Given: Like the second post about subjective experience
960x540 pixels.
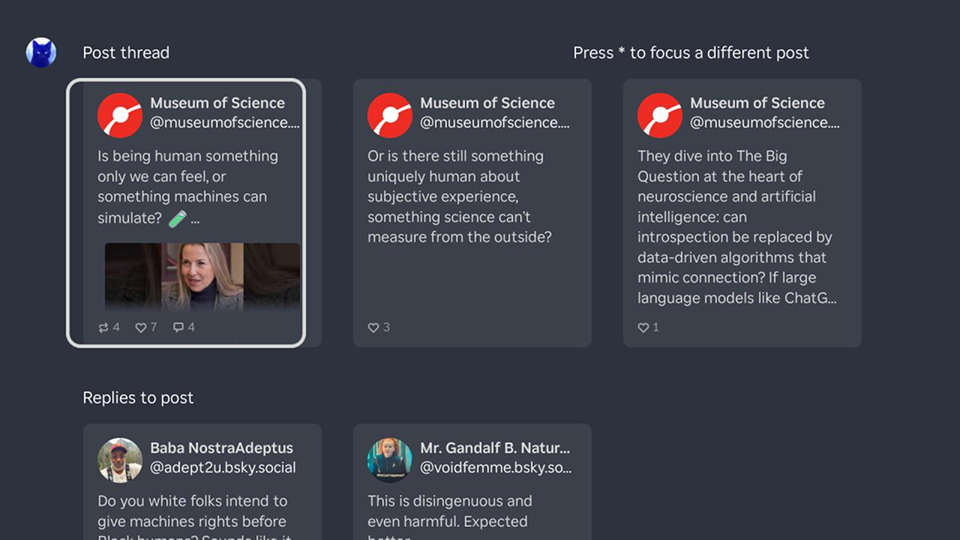Looking at the screenshot, I should pyautogui.click(x=373, y=327).
